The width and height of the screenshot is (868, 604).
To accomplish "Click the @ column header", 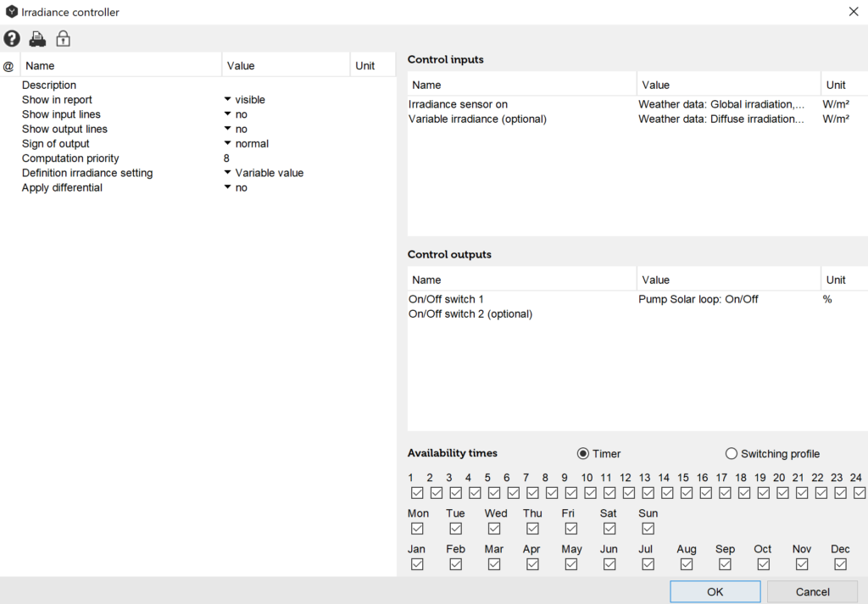I will (8, 66).
